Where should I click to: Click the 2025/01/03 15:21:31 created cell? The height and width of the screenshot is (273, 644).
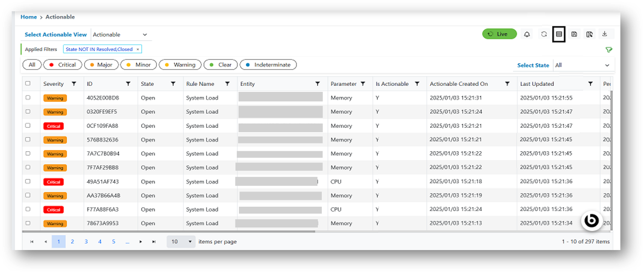456,98
